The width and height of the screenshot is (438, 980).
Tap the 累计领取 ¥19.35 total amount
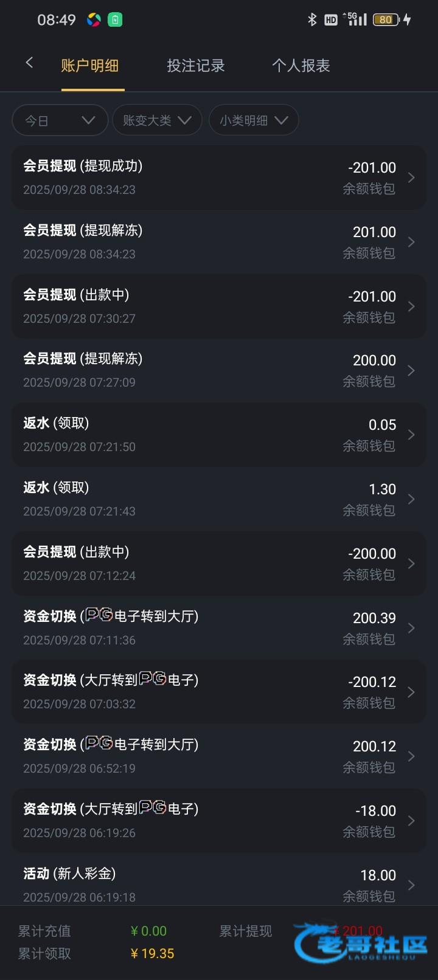(152, 954)
